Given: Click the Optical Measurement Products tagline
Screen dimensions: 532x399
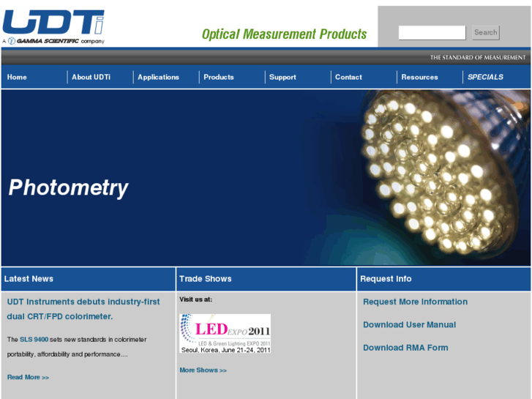Looking at the screenshot, I should point(284,34).
